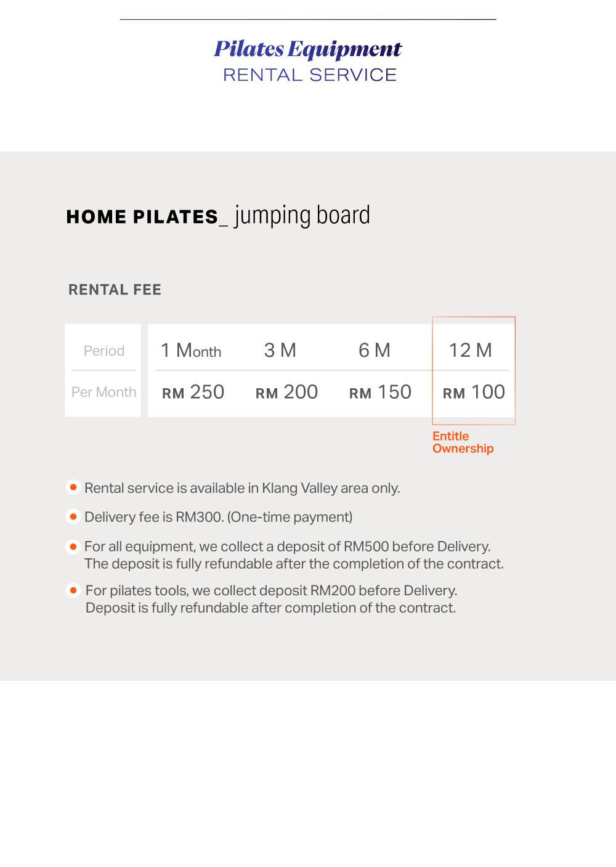This screenshot has height=867, width=616.
Task: Click the Entitle Ownership orange label
Action: 463,442
